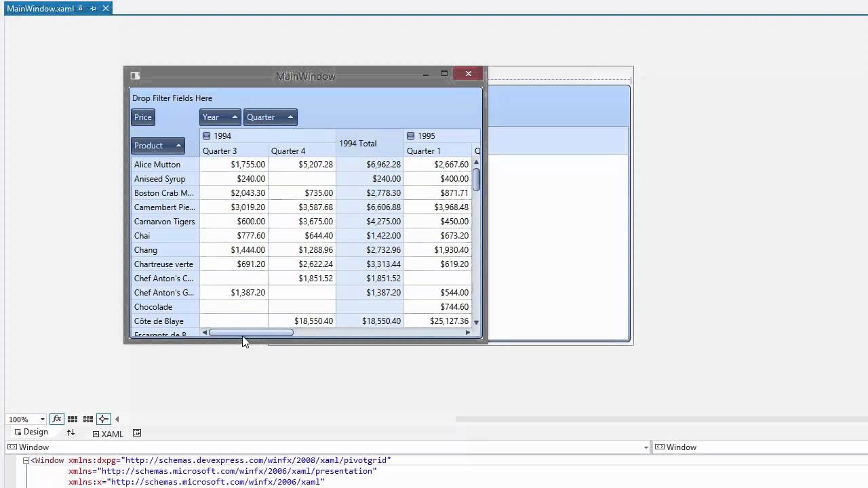Open the left Window element dropdown
868x488 pixels.
pyautogui.click(x=646, y=447)
